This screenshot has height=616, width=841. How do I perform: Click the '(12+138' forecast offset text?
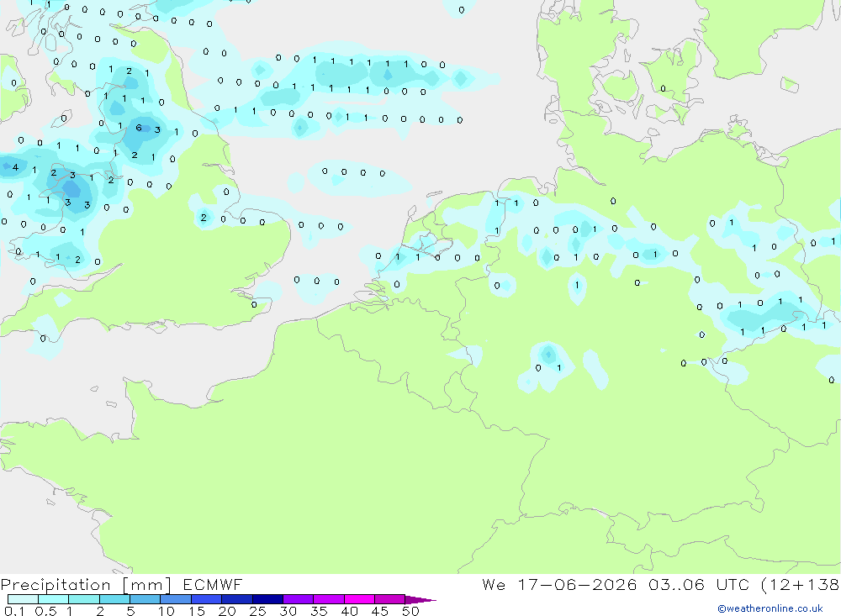801,584
